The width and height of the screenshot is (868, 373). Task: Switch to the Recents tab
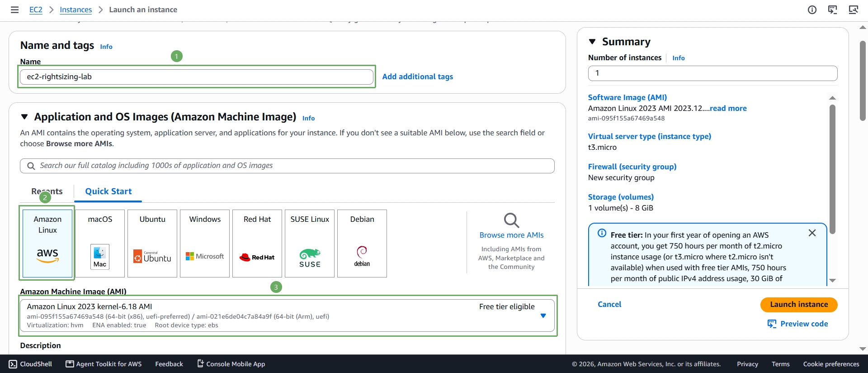pyautogui.click(x=47, y=191)
